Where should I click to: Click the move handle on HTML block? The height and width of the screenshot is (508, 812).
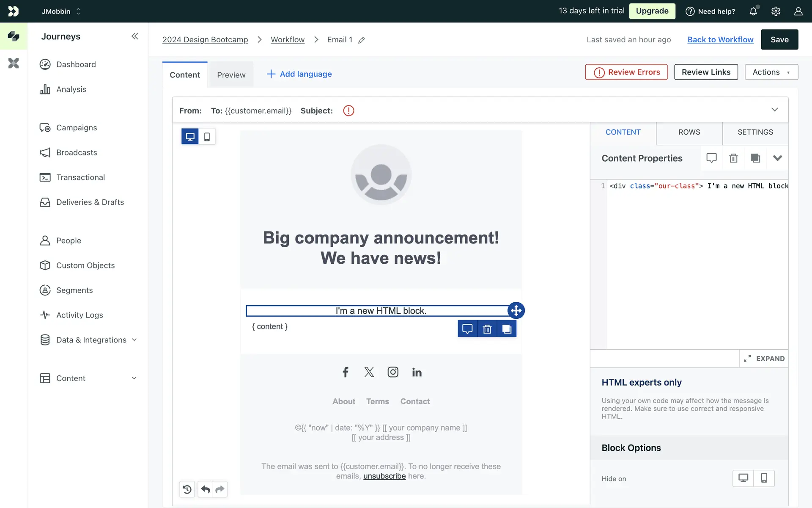(516, 310)
